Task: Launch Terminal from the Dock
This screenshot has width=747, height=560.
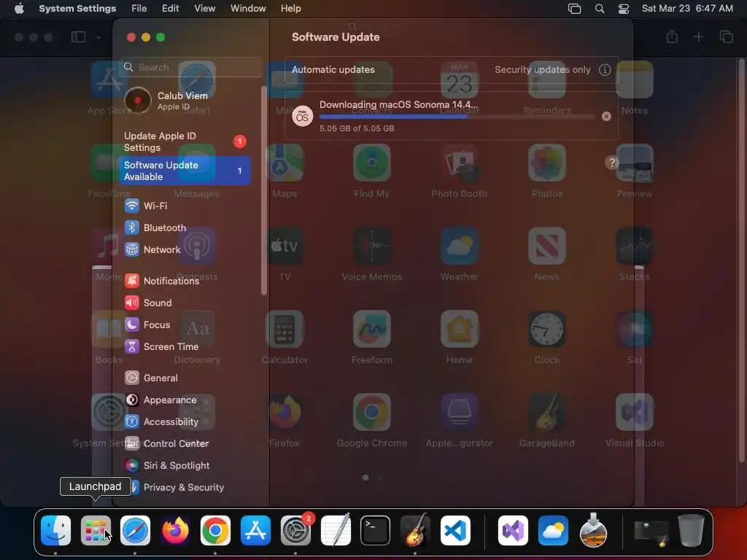Action: pyautogui.click(x=376, y=530)
